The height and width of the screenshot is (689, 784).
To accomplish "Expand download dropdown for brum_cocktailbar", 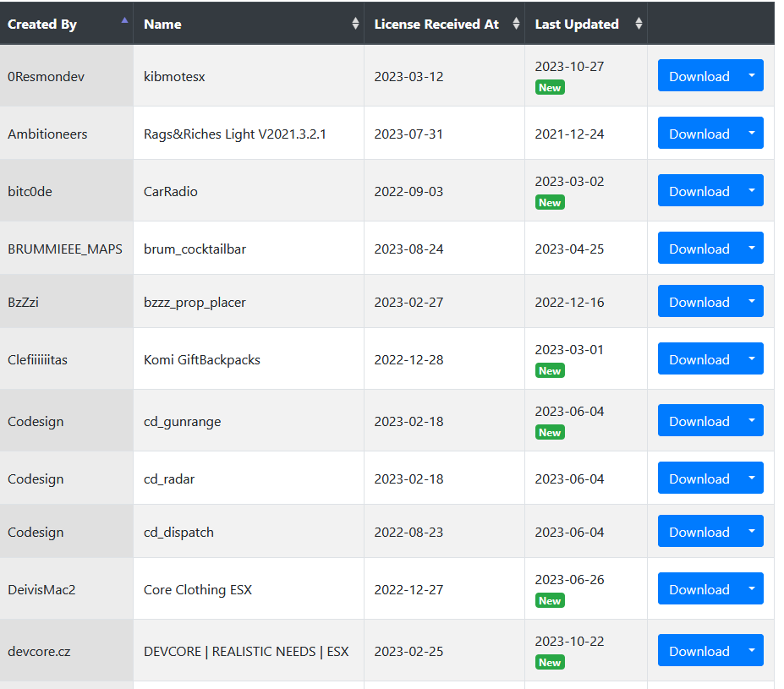I will [752, 249].
